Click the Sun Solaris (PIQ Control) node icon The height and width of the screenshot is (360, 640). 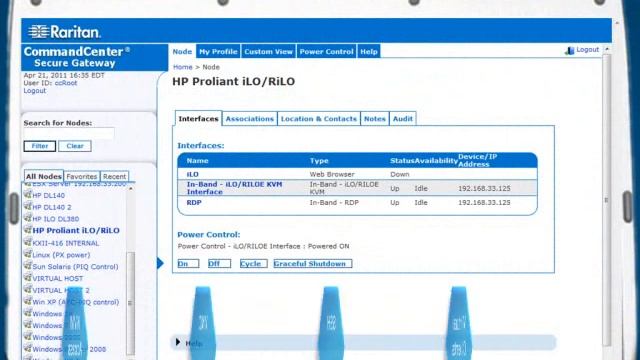28,266
